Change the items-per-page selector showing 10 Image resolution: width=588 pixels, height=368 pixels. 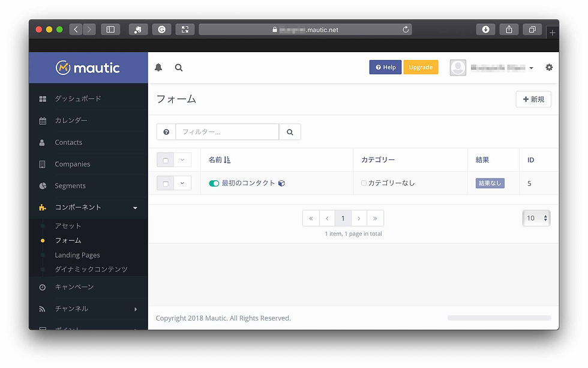pyautogui.click(x=536, y=218)
